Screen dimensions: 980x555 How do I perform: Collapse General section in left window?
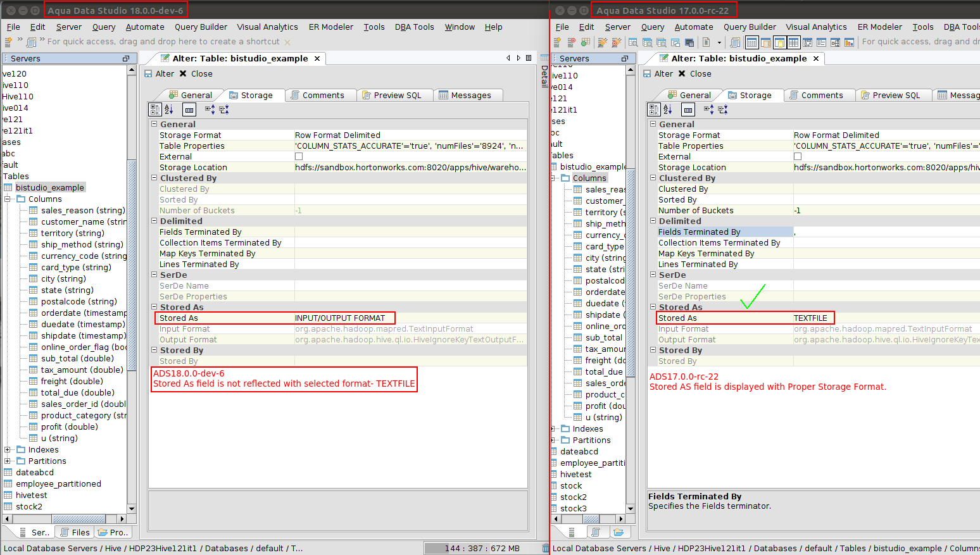coord(154,124)
